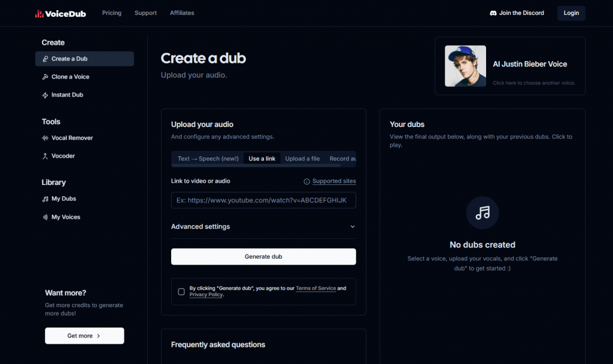Open the Privacy Policy link
The image size is (613, 364).
pyautogui.click(x=206, y=295)
